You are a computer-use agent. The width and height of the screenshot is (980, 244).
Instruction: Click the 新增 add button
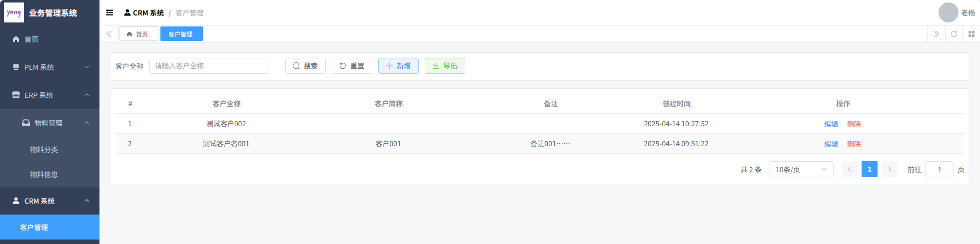398,66
